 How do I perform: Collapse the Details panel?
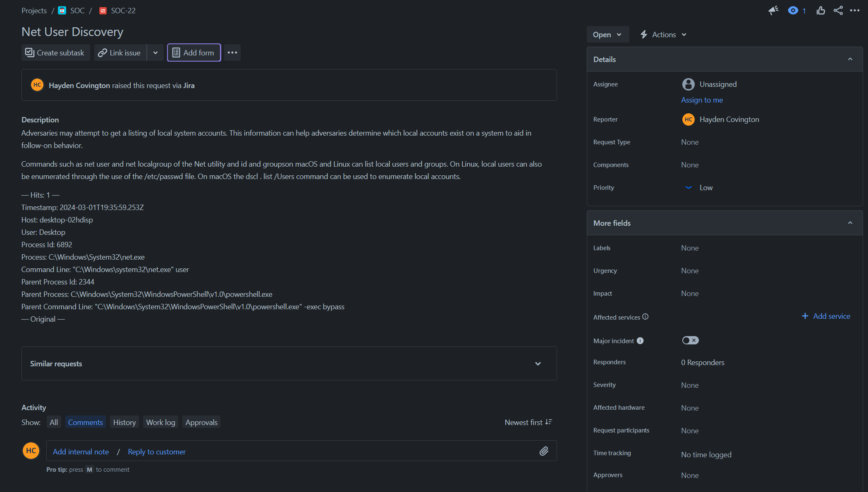(x=850, y=59)
